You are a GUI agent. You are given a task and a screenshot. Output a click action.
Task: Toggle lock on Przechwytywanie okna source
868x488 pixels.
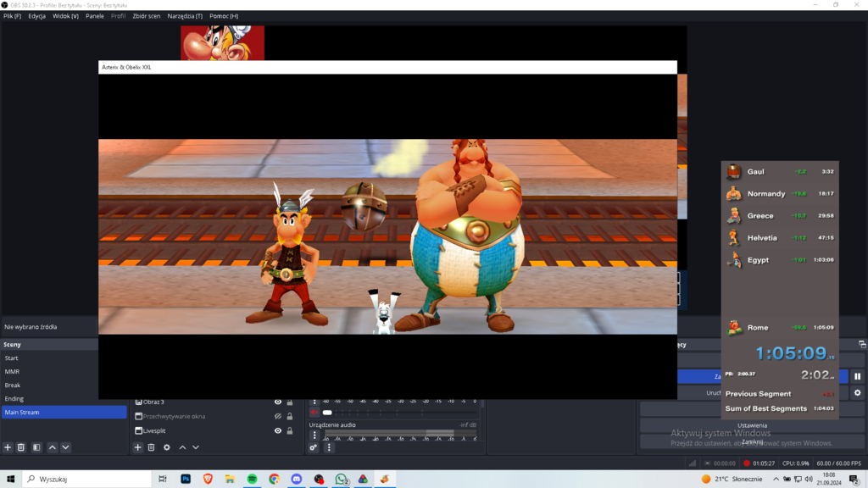click(x=290, y=416)
